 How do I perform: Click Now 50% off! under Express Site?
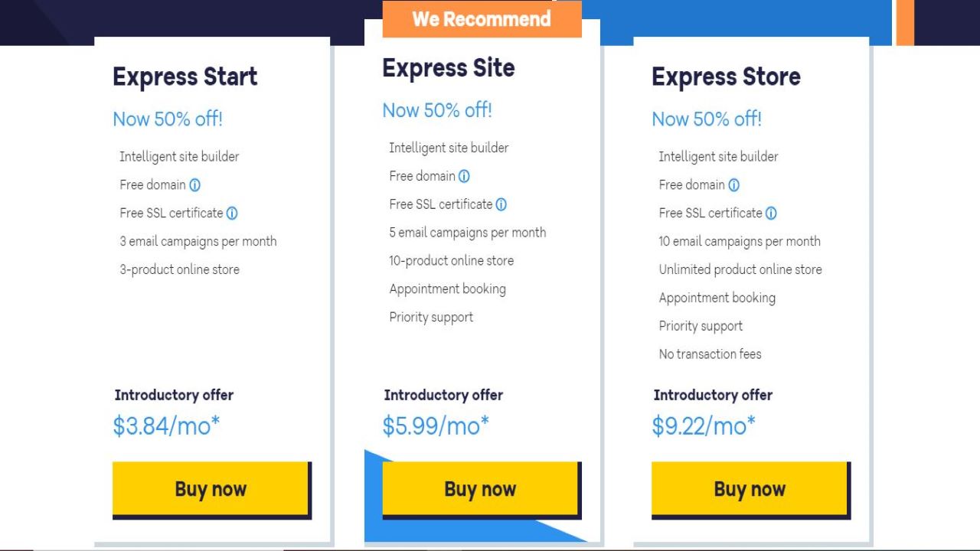tap(437, 110)
